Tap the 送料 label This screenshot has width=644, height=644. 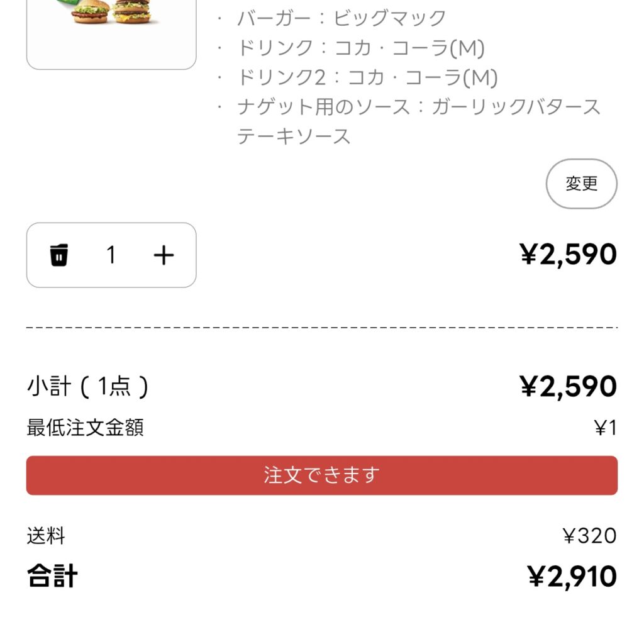click(x=46, y=536)
